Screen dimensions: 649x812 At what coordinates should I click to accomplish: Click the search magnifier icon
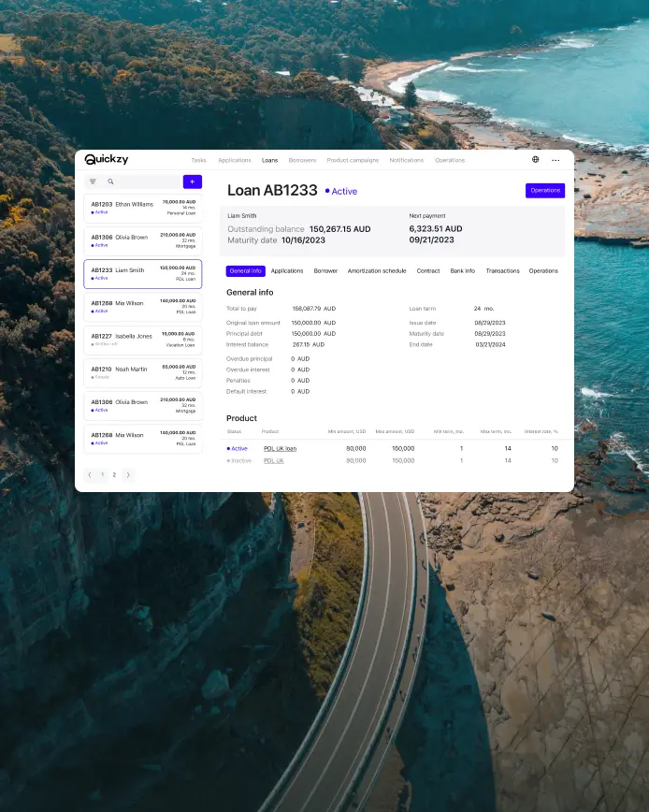click(110, 181)
